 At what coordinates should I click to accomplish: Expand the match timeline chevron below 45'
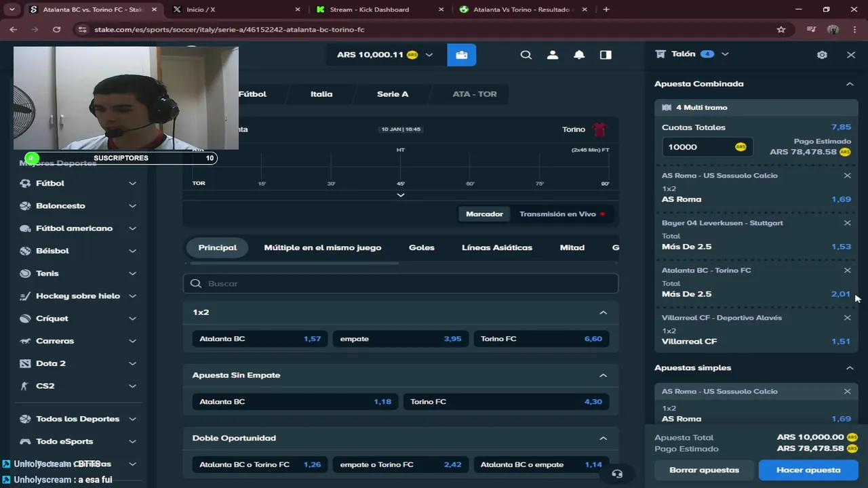coord(401,195)
